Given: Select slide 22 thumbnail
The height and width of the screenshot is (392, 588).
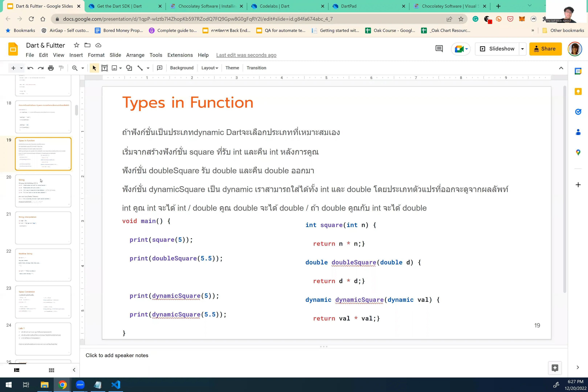Looking at the screenshot, I should [x=43, y=265].
